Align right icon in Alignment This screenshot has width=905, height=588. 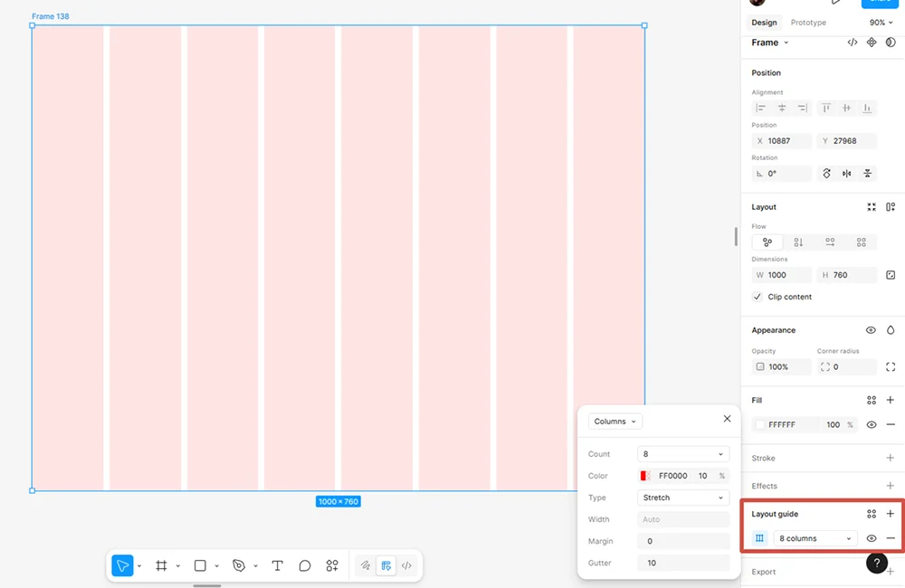(x=802, y=108)
